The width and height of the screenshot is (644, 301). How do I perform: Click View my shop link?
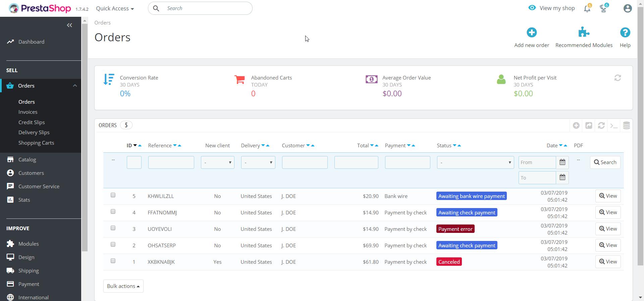[551, 8]
